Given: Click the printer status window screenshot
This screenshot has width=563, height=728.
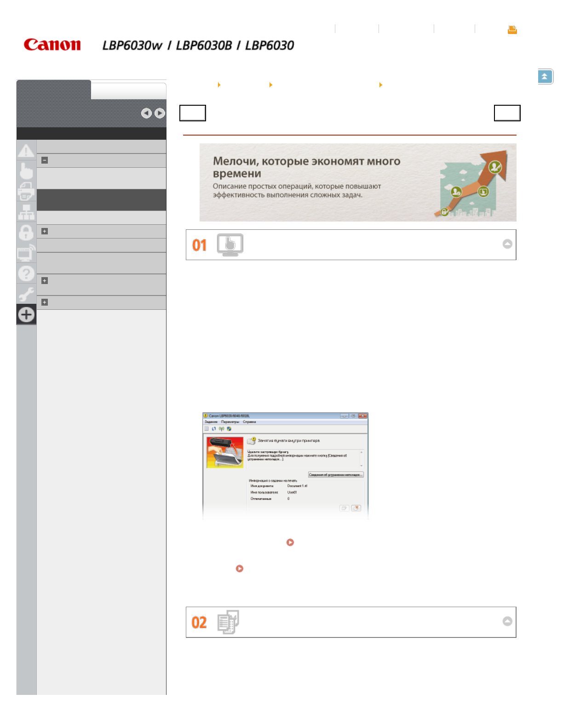Looking at the screenshot, I should (285, 466).
